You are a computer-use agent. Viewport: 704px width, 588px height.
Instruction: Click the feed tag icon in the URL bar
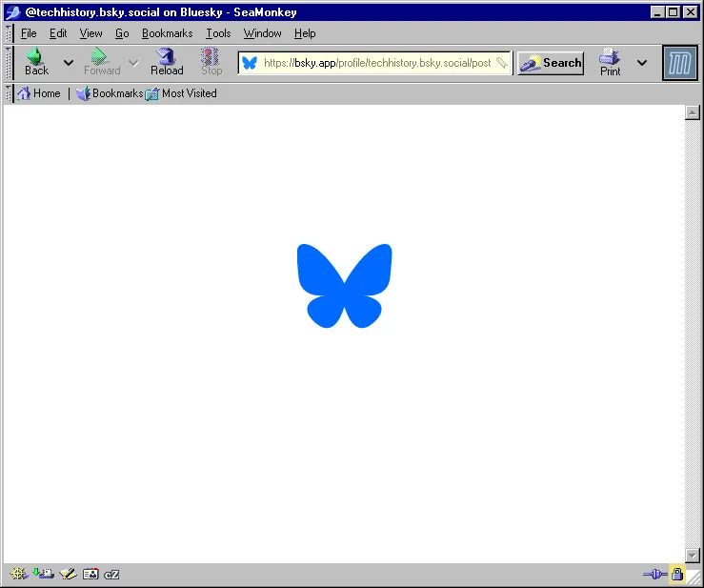502,63
